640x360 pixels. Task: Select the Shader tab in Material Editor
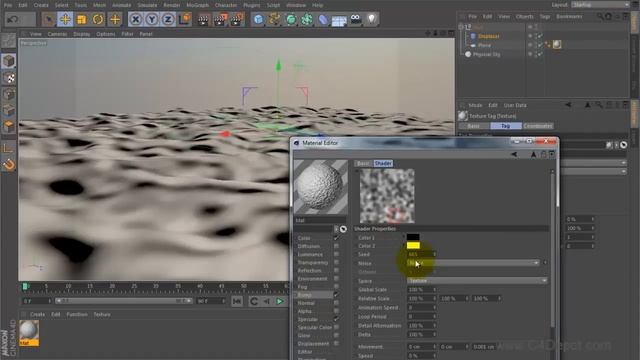click(x=383, y=163)
